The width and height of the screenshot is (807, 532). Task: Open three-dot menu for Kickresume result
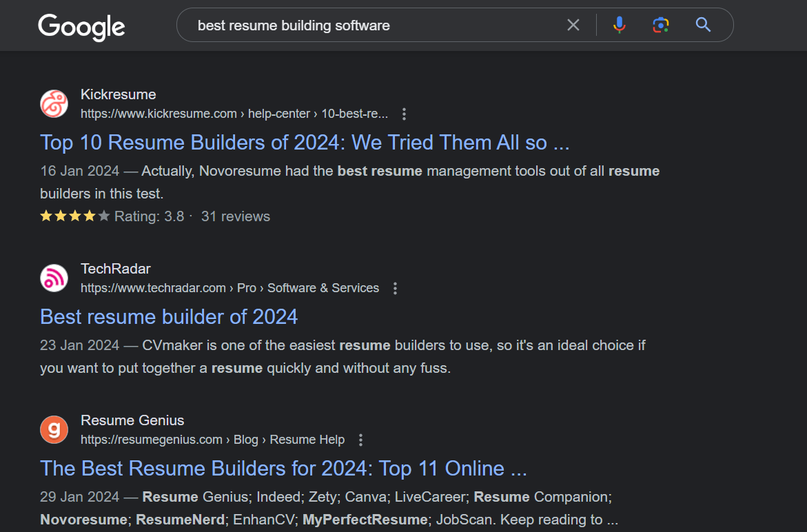pos(405,114)
